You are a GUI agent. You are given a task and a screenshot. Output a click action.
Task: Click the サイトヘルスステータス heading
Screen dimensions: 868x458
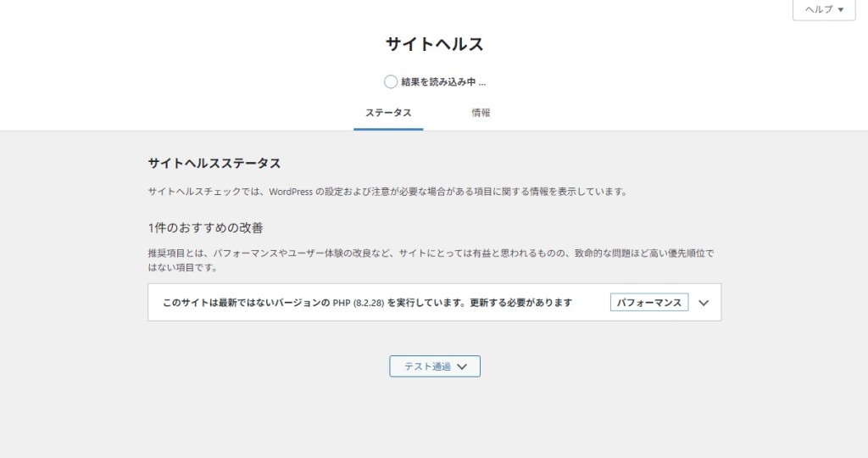(214, 163)
